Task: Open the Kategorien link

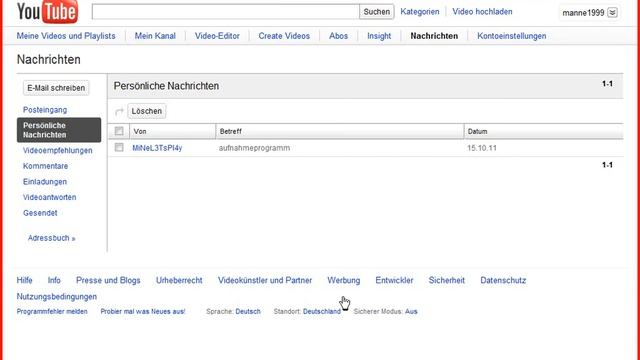Action: [x=420, y=11]
